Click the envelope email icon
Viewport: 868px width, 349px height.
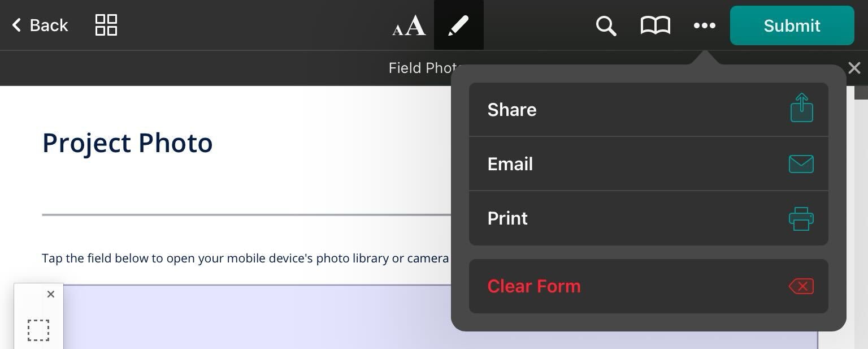801,164
